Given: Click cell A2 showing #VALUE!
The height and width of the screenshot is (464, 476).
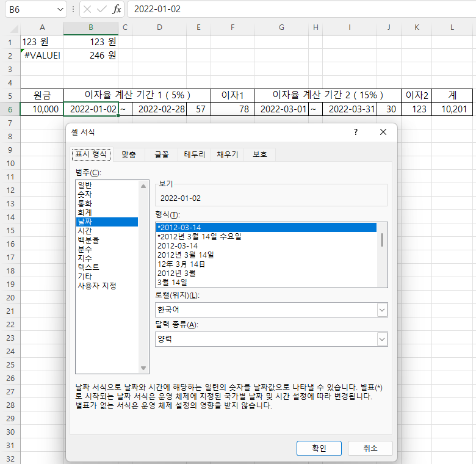Looking at the screenshot, I should (42, 56).
